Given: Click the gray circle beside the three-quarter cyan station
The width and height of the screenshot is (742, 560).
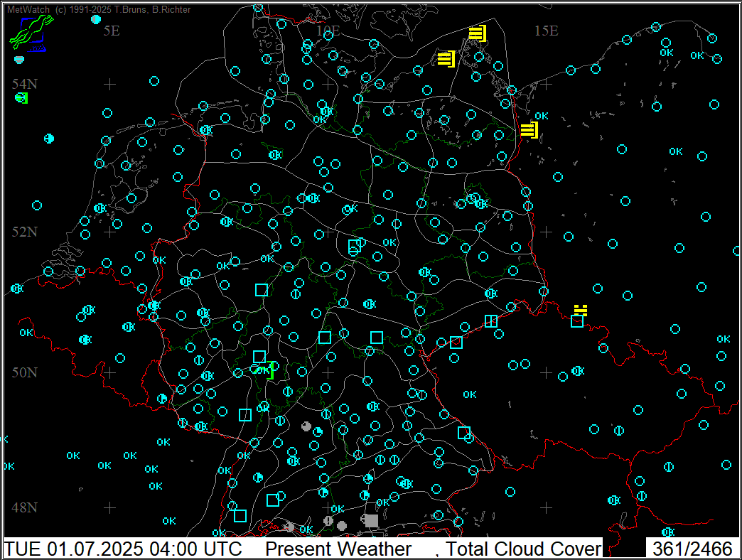Looking at the screenshot, I should (306, 426).
